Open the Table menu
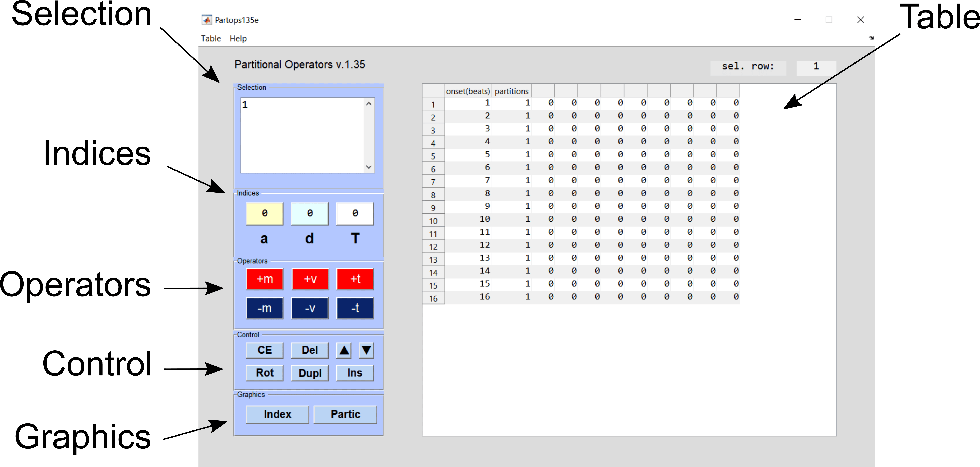The image size is (980, 467). point(211,38)
